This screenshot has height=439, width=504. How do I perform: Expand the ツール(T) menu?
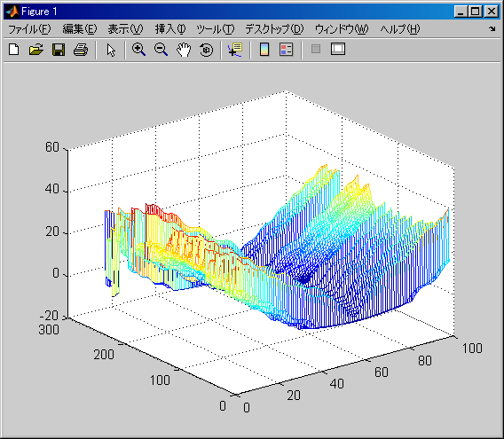(216, 29)
